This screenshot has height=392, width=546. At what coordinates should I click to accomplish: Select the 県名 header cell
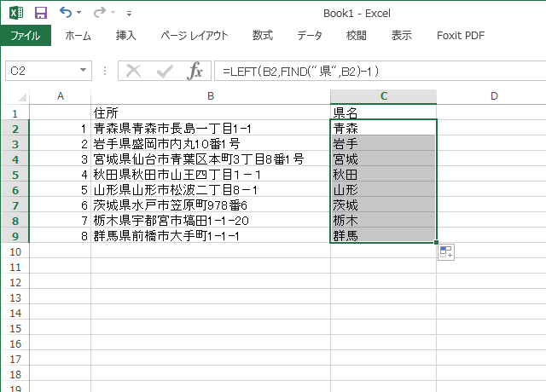(x=383, y=112)
